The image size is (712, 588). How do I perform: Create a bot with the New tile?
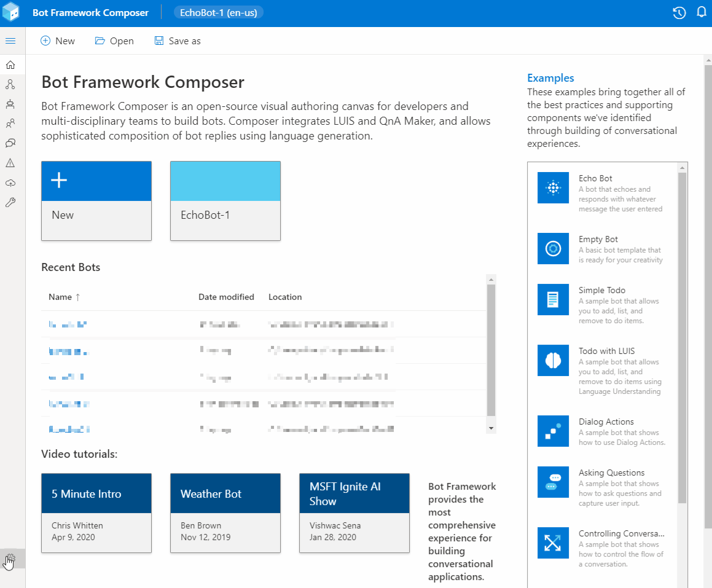(x=96, y=201)
